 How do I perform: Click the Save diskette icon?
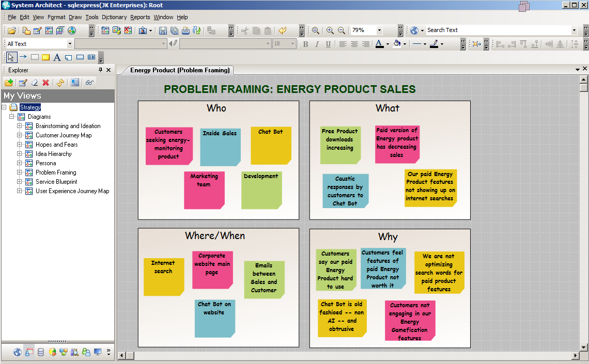163,30
